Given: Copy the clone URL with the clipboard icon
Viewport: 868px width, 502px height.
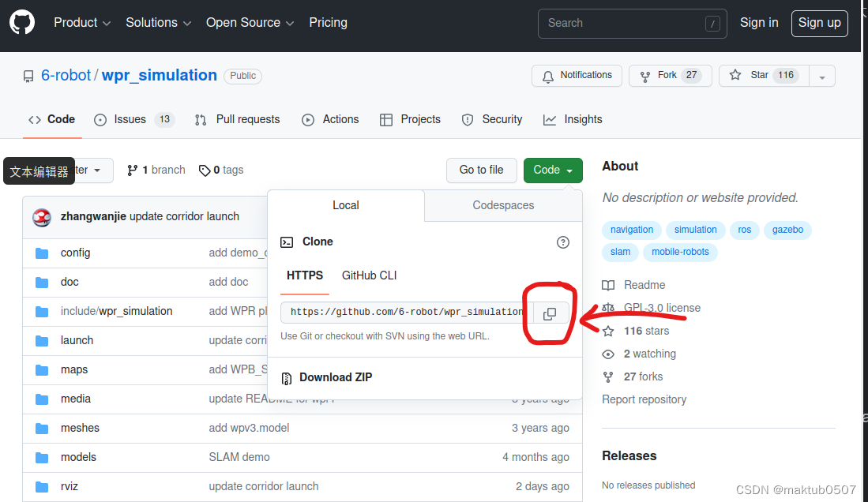Looking at the screenshot, I should (550, 314).
